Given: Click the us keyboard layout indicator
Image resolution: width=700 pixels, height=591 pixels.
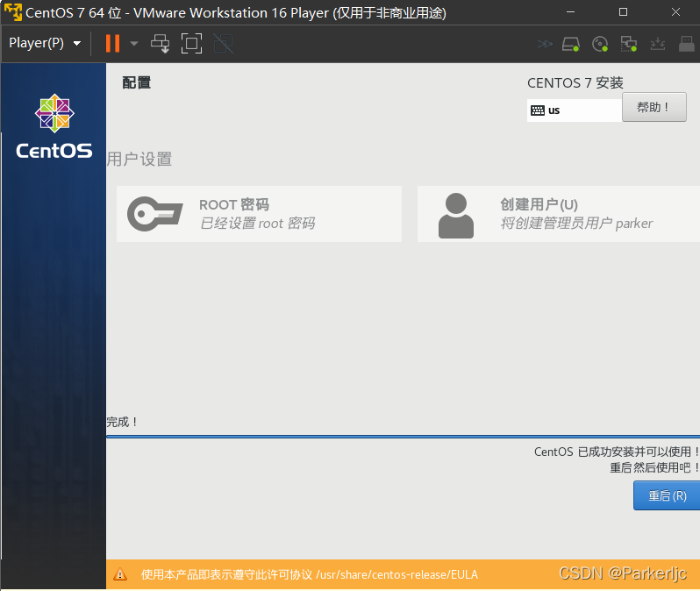Looking at the screenshot, I should 574,110.
